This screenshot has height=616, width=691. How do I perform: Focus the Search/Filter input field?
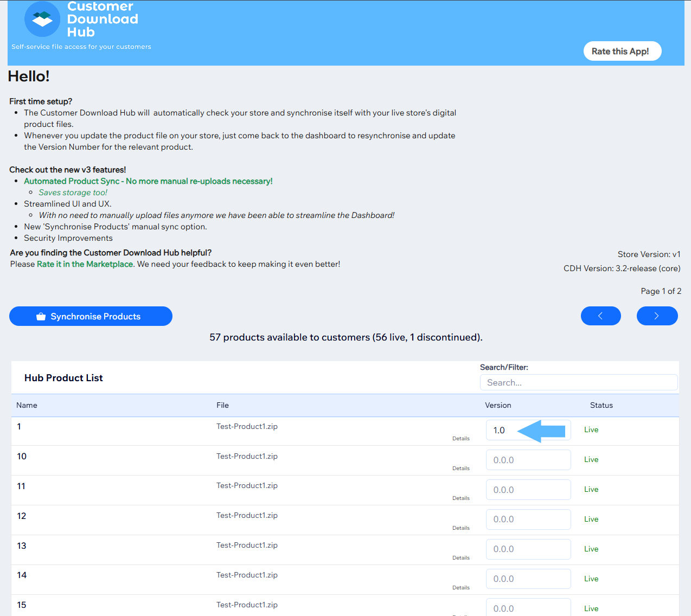579,382
